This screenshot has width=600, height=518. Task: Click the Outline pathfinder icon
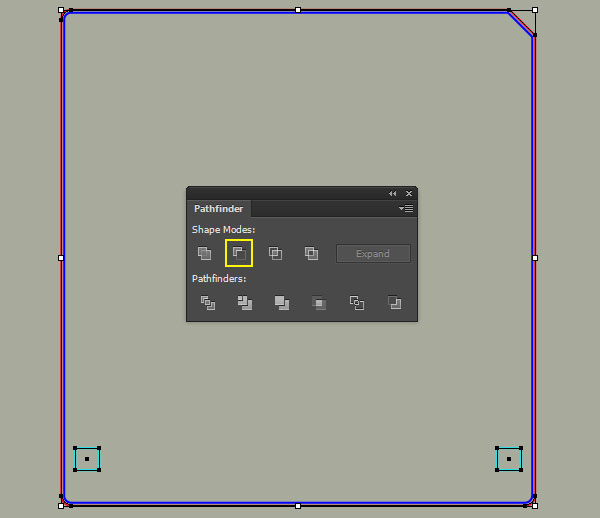click(x=357, y=303)
